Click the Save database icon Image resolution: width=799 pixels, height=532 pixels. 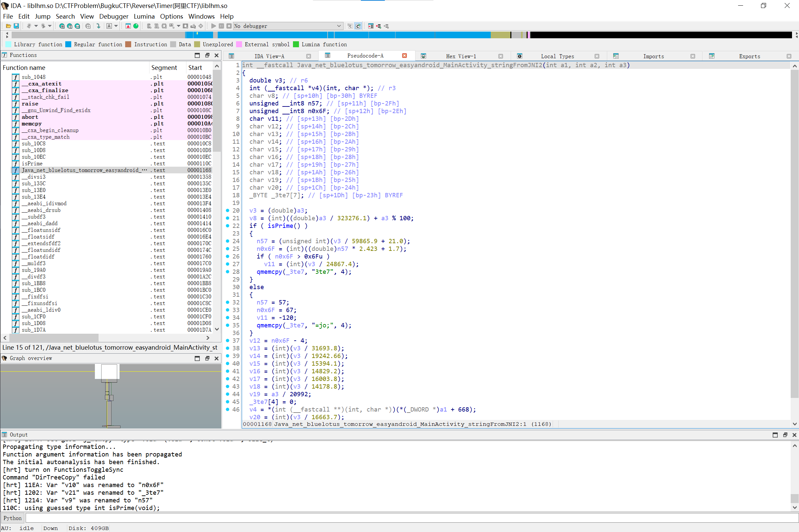16,26
